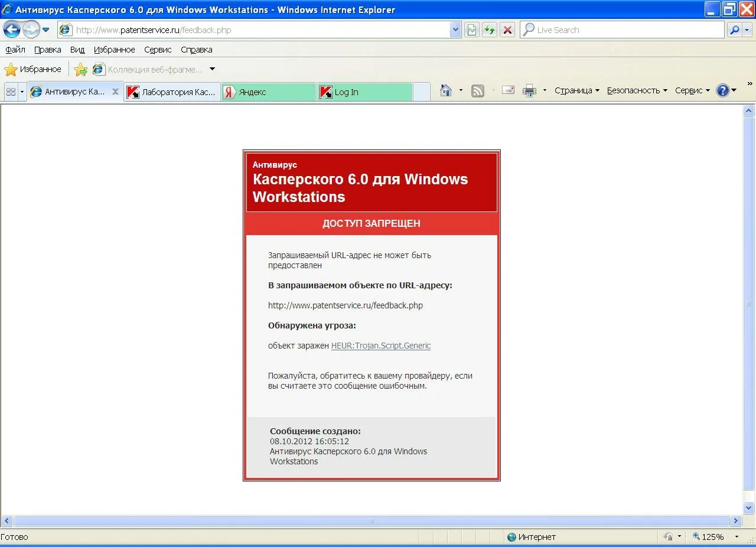
Task: Expand the tab list dropdown arrow
Action: pos(22,92)
